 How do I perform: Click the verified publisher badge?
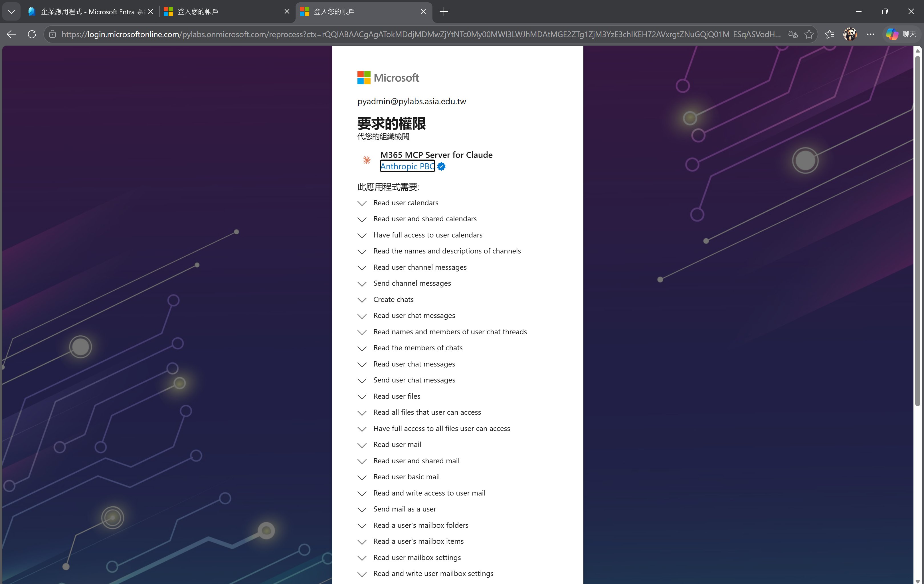click(x=441, y=166)
